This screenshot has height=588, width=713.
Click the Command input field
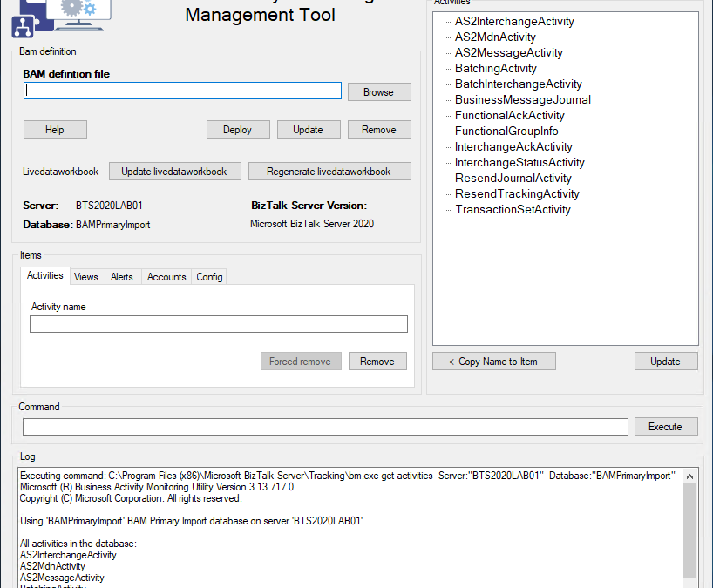pos(326,427)
